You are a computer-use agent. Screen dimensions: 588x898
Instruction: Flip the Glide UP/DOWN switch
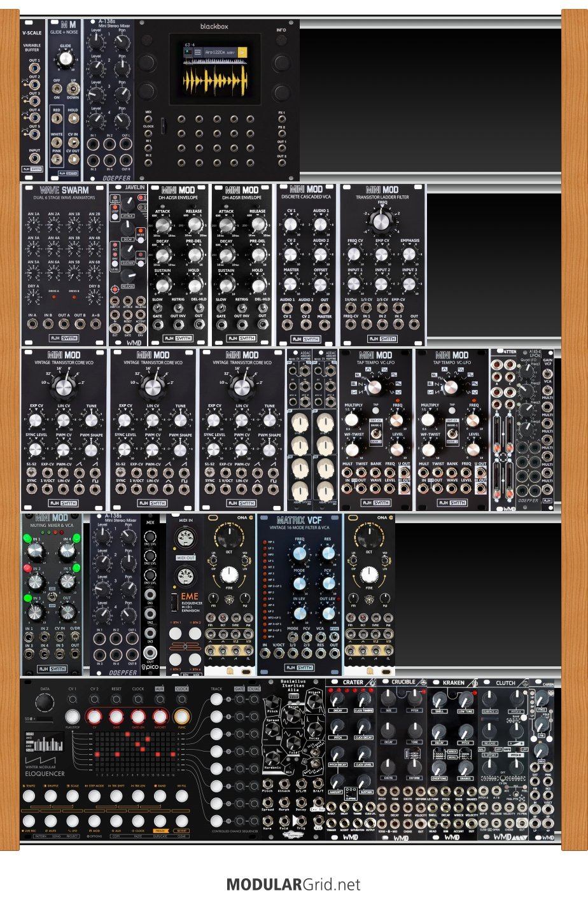(x=73, y=88)
